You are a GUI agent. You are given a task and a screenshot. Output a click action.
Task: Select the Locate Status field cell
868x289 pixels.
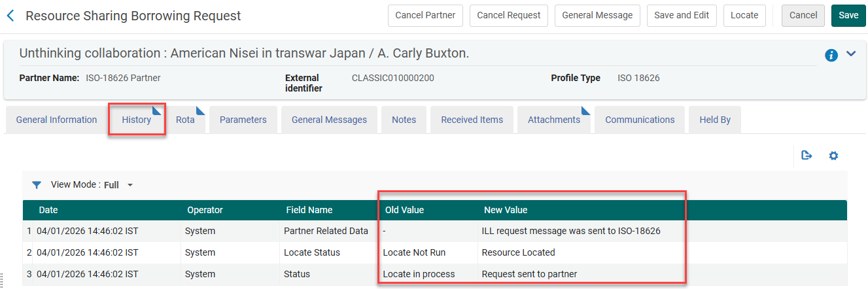[x=312, y=252]
